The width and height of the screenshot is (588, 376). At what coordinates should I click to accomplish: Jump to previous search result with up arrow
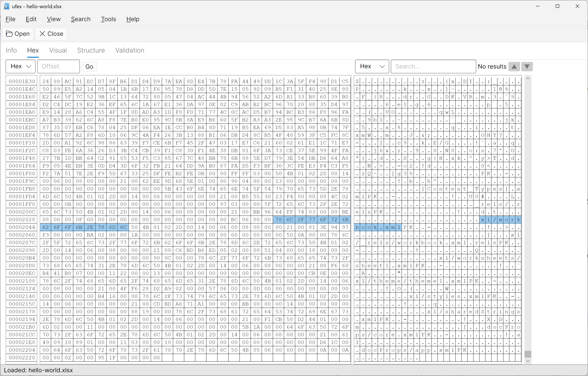coord(514,66)
